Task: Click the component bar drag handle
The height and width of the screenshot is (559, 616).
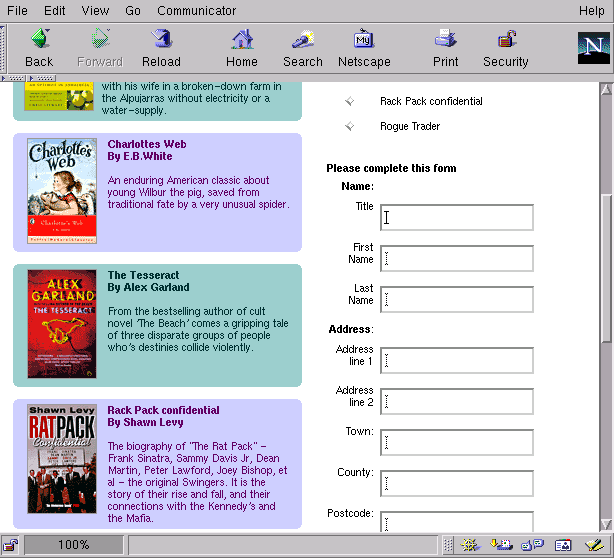Action: point(448,545)
